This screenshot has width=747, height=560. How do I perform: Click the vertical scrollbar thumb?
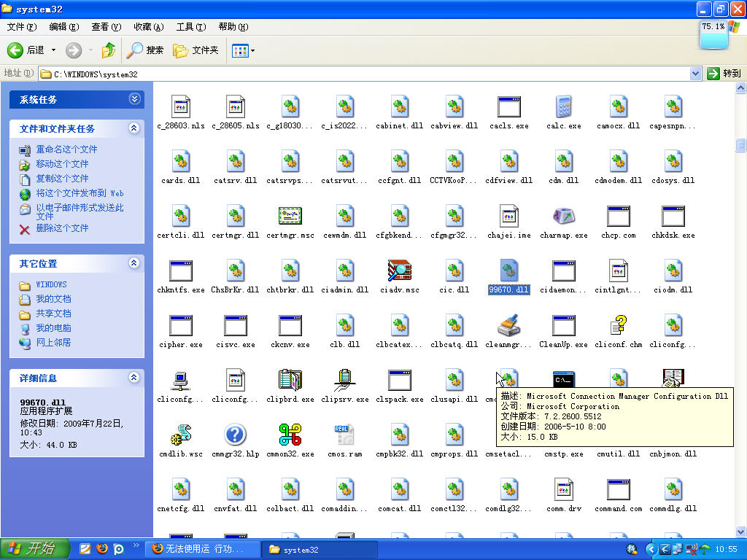(x=741, y=144)
